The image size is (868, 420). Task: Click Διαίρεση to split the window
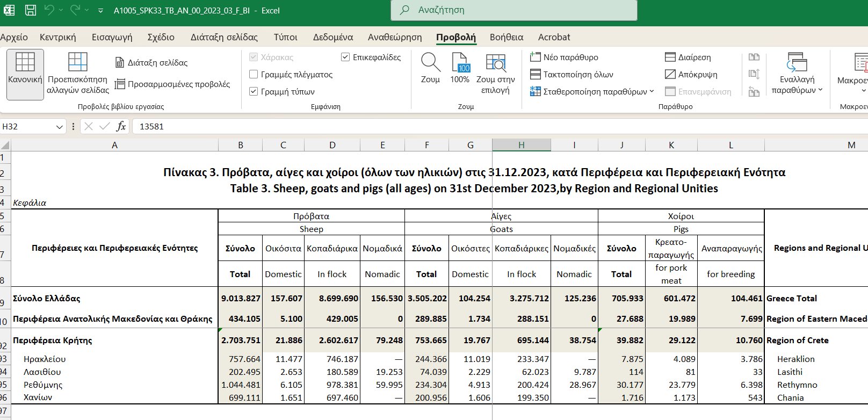(688, 57)
